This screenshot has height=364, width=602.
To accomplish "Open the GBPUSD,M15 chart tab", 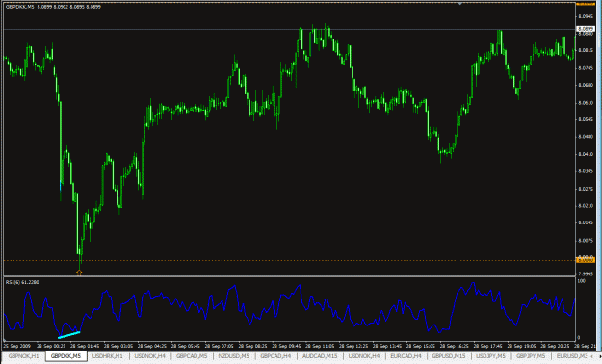I will pyautogui.click(x=449, y=356).
